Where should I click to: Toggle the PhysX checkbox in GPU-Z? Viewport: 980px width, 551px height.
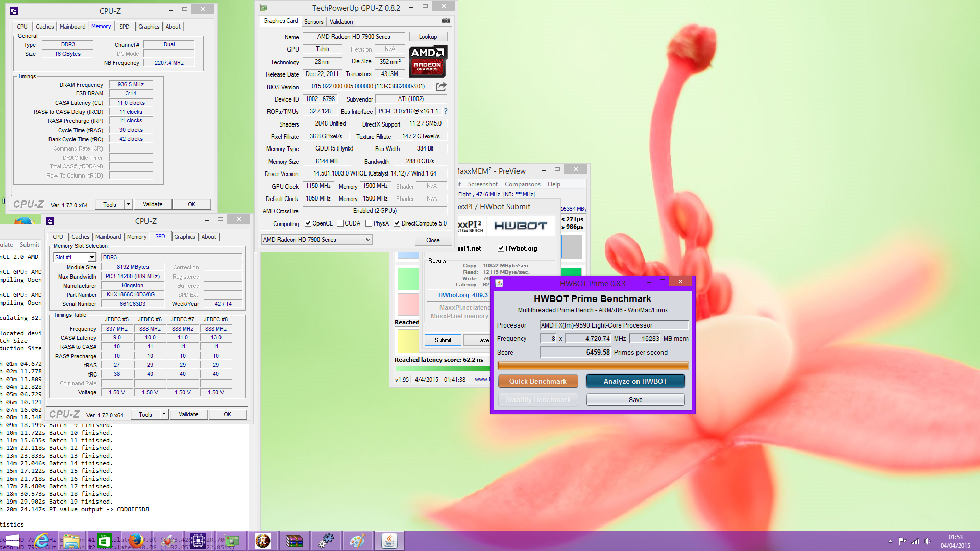tap(369, 223)
